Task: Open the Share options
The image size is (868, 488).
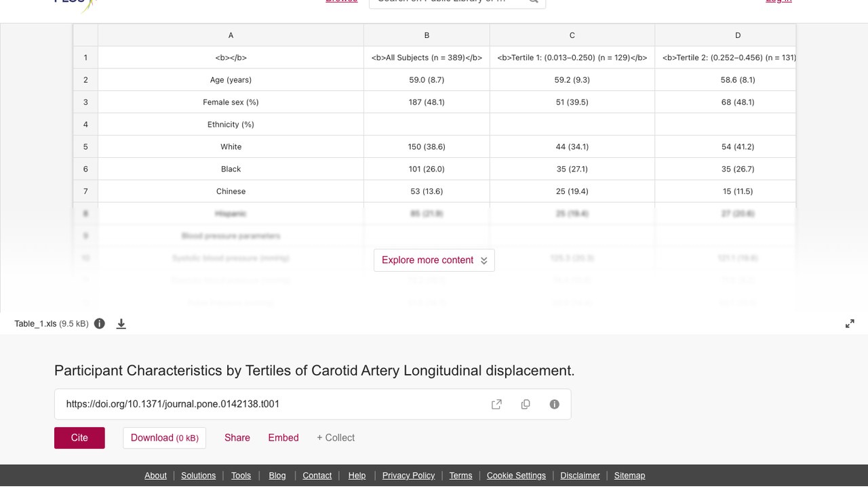Action: [x=237, y=438]
